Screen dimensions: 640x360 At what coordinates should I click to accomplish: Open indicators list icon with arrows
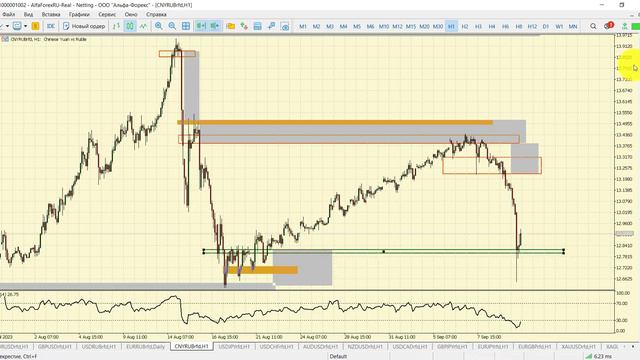[x=244, y=26]
